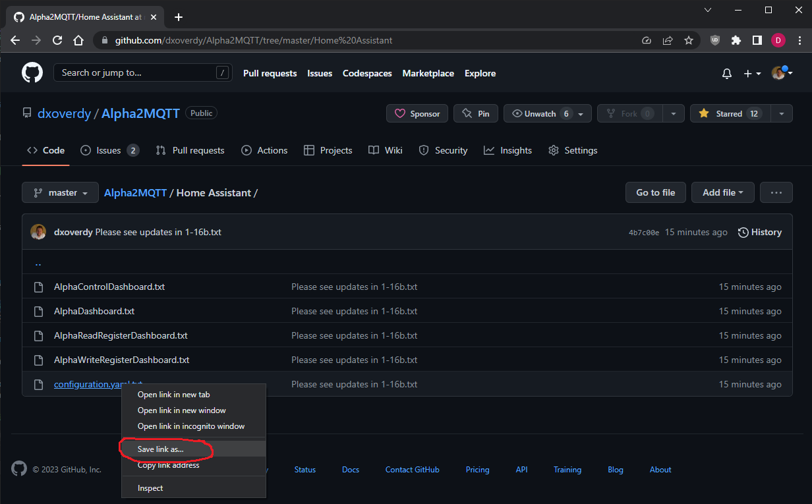The height and width of the screenshot is (504, 812).
Task: Click the Starred button
Action: pos(730,113)
